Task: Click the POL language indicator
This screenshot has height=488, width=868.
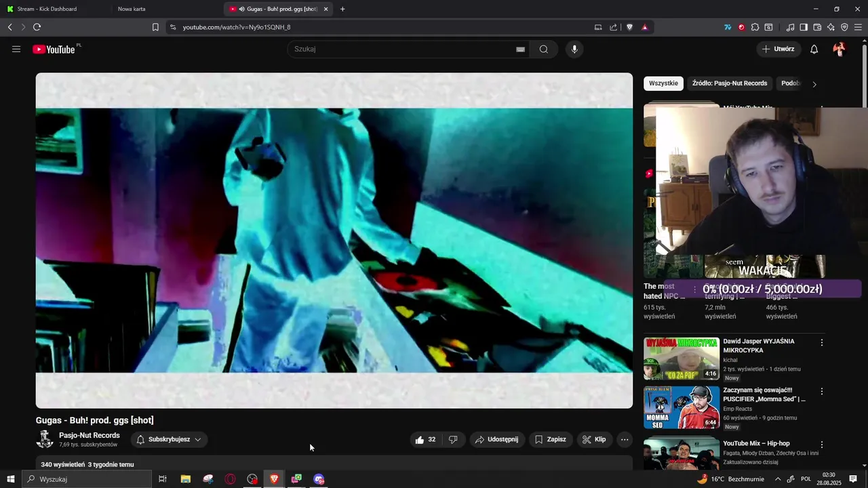Action: [x=807, y=479]
